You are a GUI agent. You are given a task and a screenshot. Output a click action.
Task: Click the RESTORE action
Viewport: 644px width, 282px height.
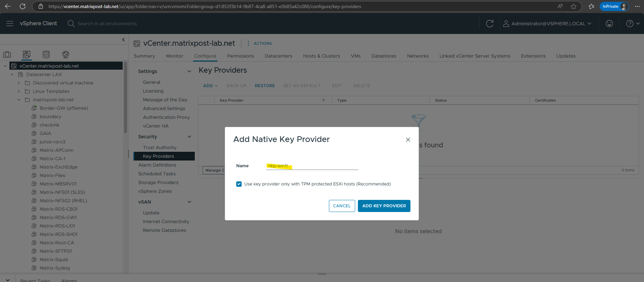(x=265, y=86)
